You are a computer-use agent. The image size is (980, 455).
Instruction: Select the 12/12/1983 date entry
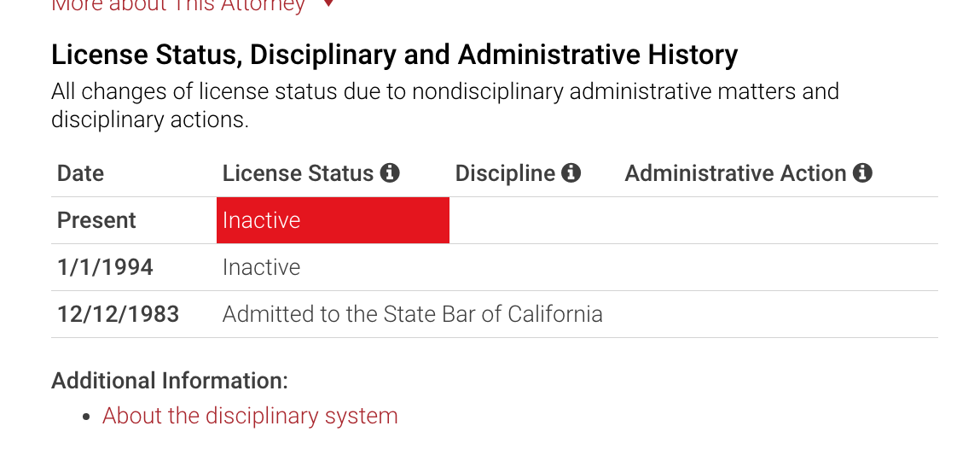(x=118, y=314)
